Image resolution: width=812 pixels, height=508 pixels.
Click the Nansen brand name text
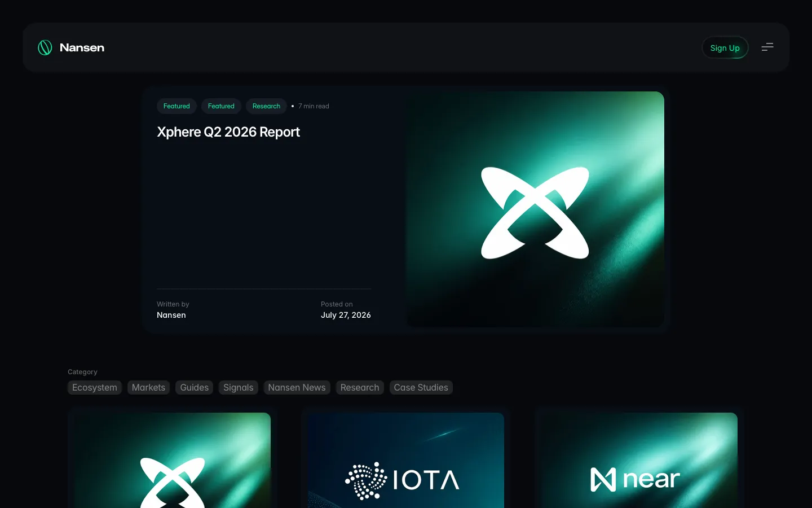(82, 48)
